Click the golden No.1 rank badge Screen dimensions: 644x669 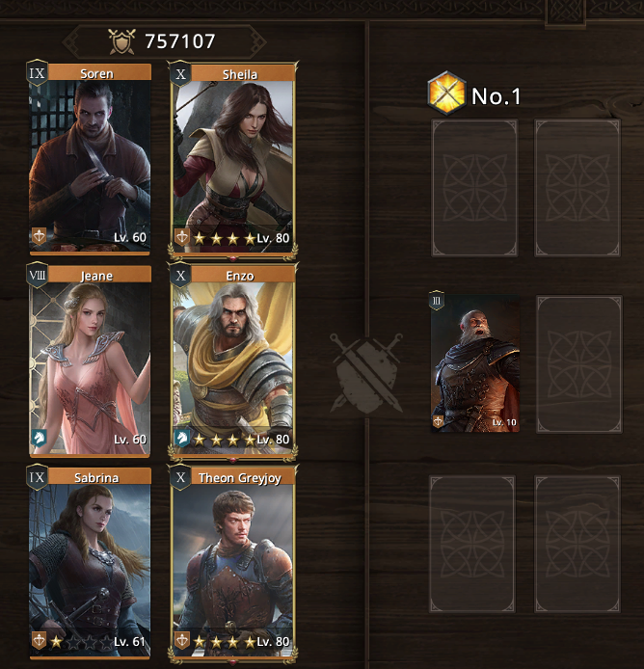pyautogui.click(x=446, y=94)
